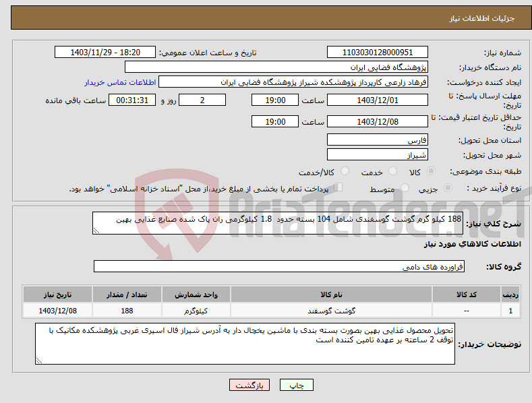
Task: Click delivery city field شیراز
Action: [378, 155]
